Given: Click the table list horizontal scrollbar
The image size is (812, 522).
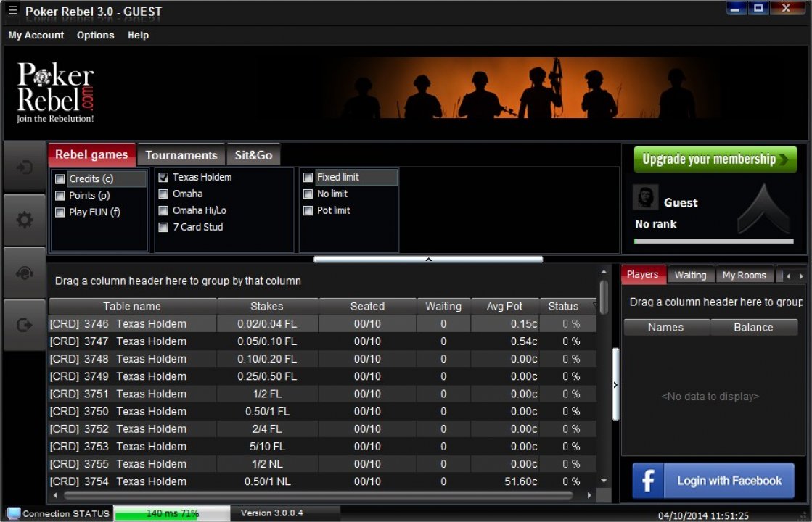Looking at the screenshot, I should coord(318,496).
